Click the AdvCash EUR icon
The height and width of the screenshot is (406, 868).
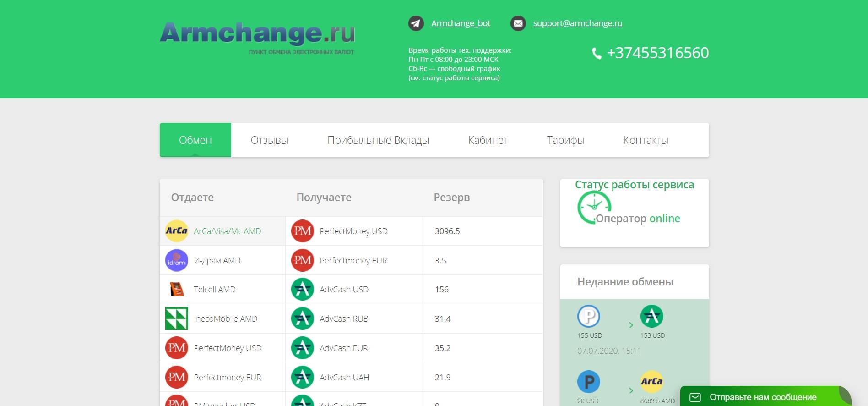(303, 348)
